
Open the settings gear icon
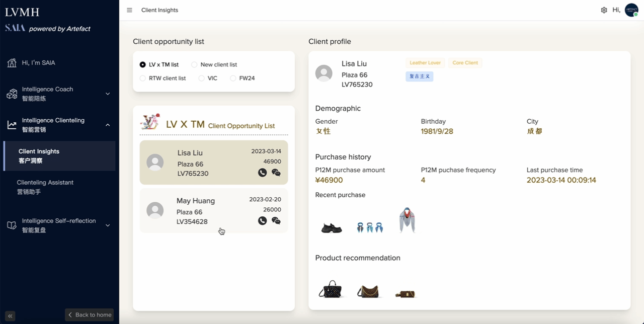(x=604, y=10)
